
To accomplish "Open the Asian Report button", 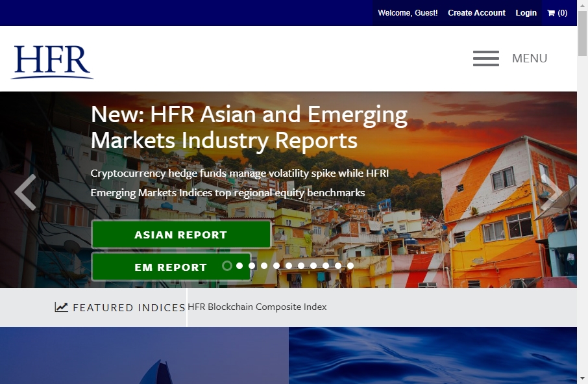I will 181,235.
